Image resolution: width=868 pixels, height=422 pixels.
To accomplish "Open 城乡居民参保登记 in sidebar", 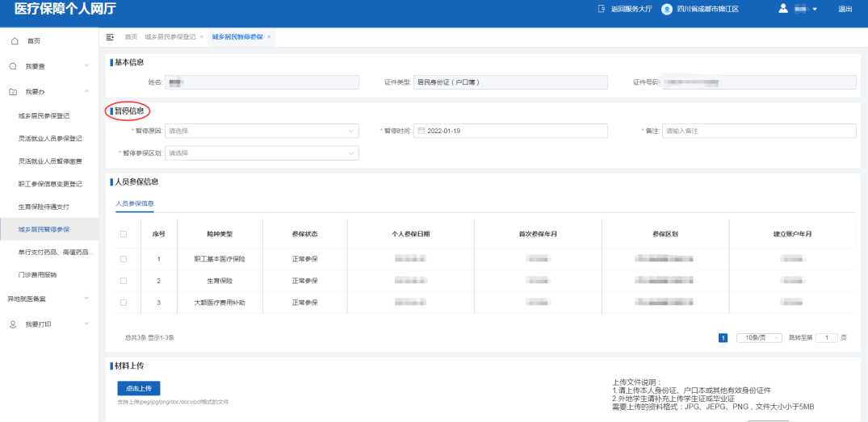I will tap(44, 116).
